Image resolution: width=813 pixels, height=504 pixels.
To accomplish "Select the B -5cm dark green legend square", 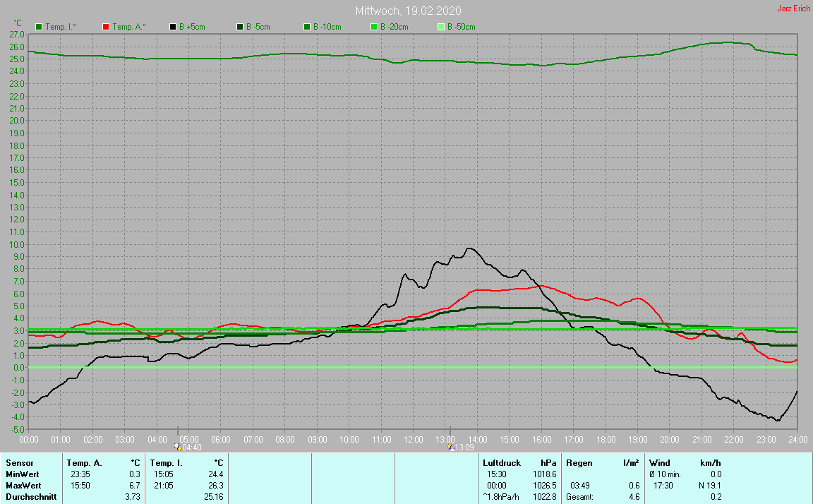I will pos(240,27).
